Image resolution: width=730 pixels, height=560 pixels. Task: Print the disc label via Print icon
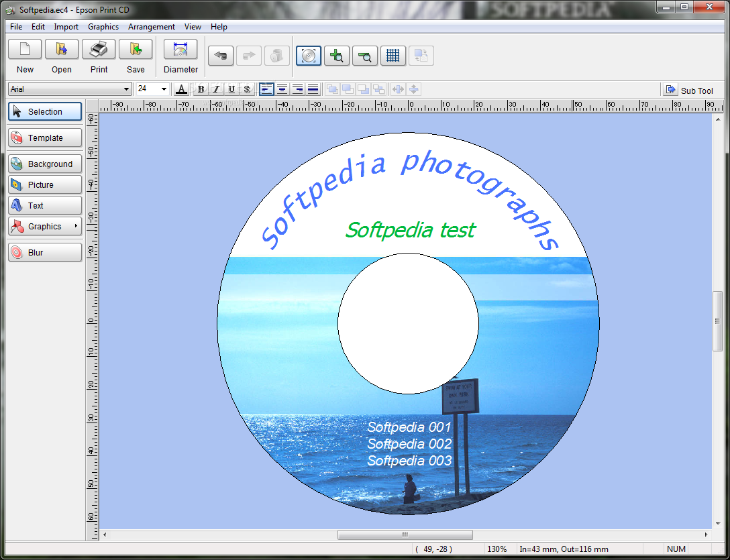pos(99,49)
